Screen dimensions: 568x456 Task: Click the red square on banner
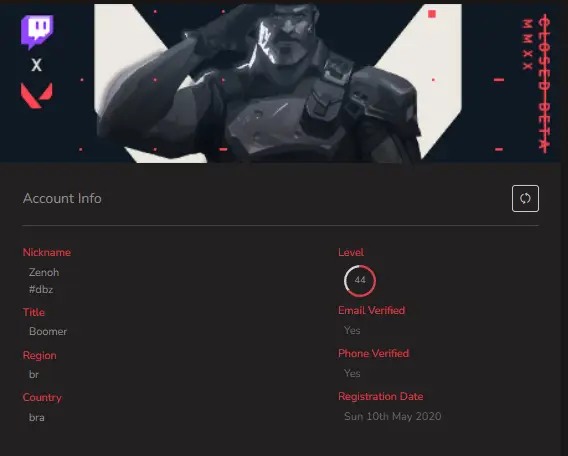[x=432, y=14]
